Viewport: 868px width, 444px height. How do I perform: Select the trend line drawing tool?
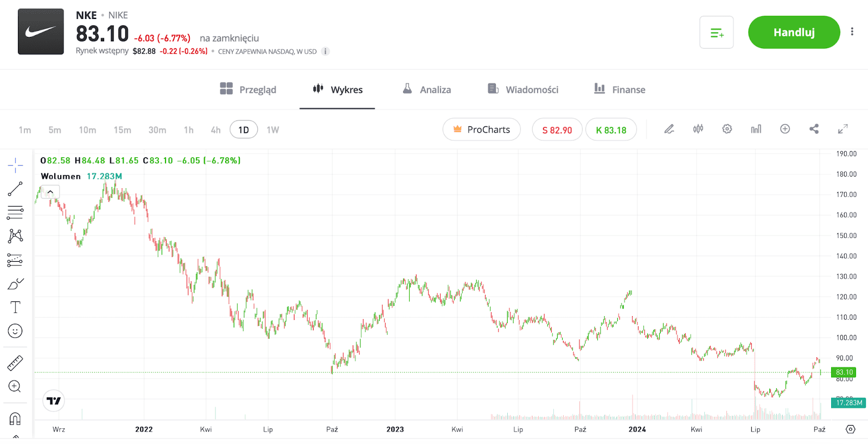coord(15,189)
